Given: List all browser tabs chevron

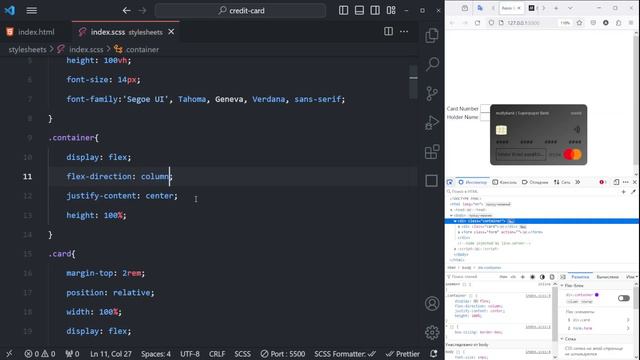Looking at the screenshot, I should coord(570,8).
